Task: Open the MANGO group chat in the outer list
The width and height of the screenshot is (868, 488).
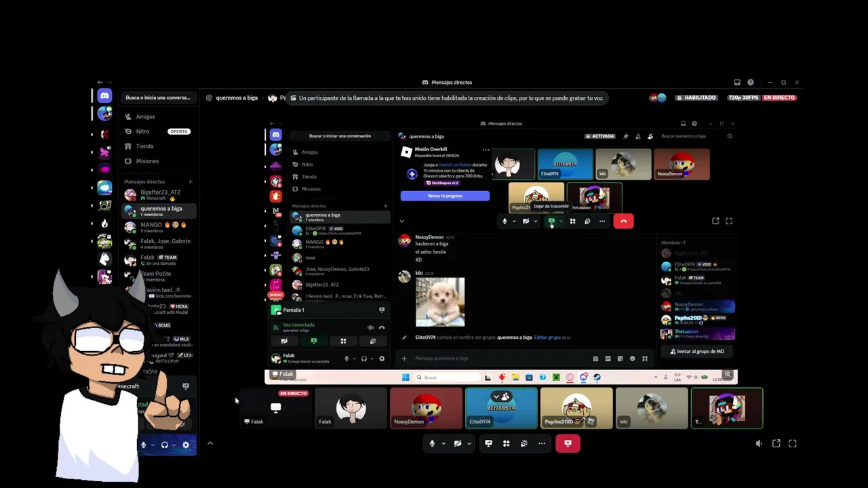Action: [160, 227]
